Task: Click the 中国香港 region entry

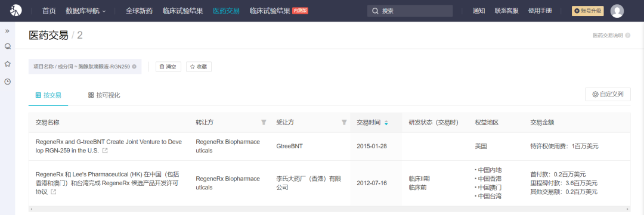Action: click(x=489, y=179)
